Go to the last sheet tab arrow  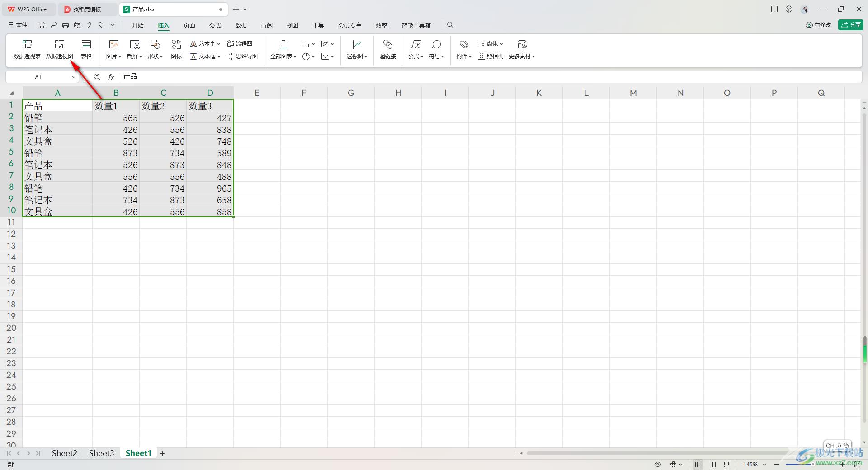(38, 453)
